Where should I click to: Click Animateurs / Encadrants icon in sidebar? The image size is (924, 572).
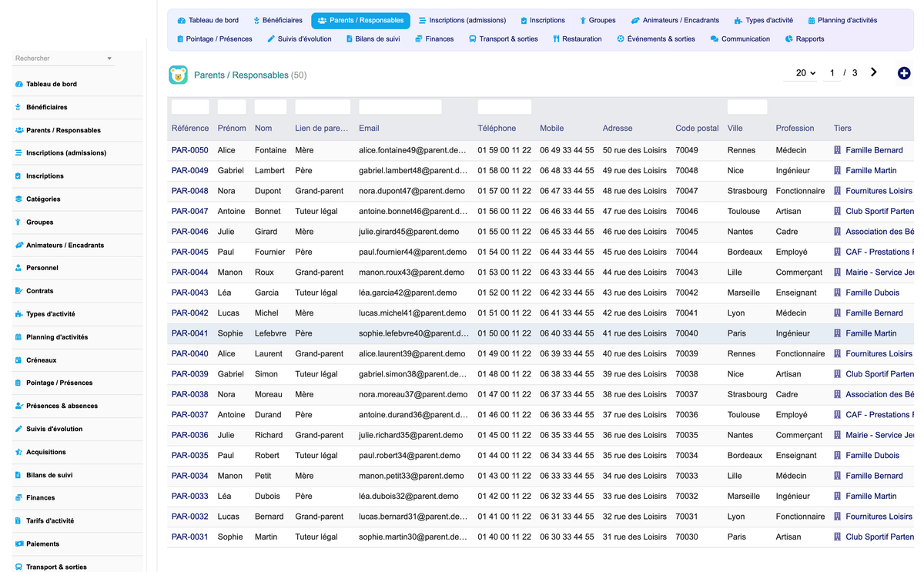tap(18, 245)
